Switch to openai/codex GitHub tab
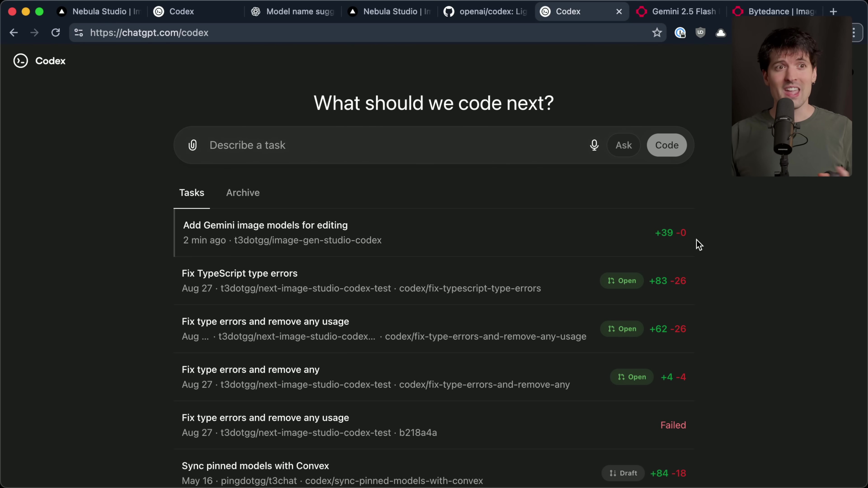 [485, 12]
